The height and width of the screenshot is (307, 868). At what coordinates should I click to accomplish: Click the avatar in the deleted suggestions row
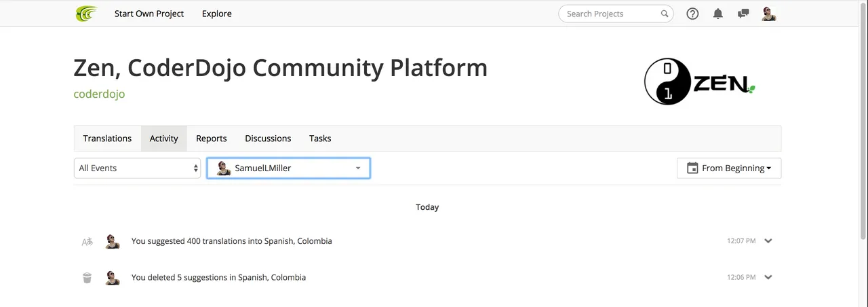coord(113,277)
